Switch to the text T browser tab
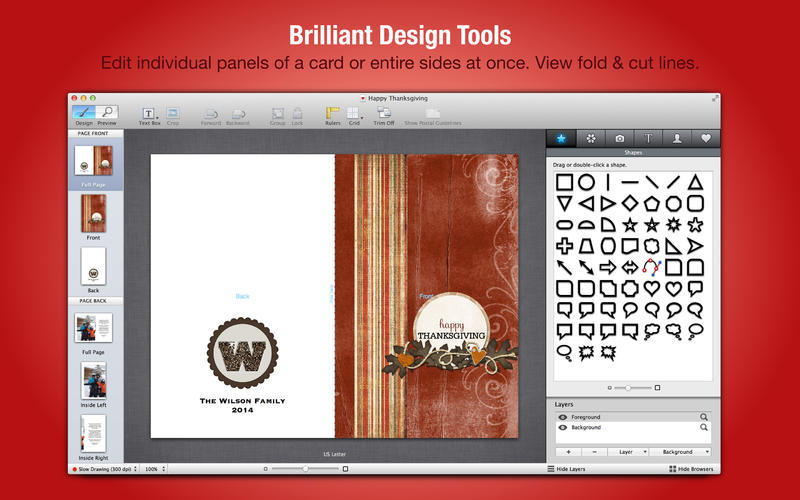 (648, 139)
